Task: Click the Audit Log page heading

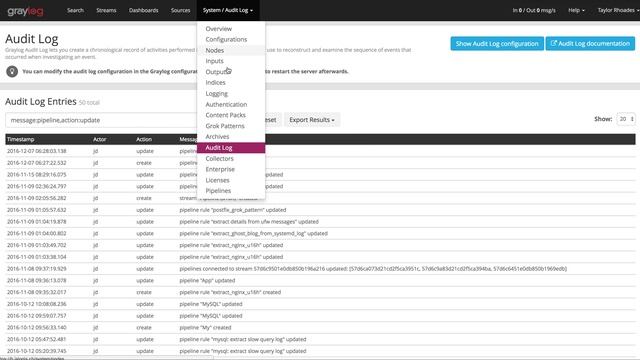Action: click(31, 39)
